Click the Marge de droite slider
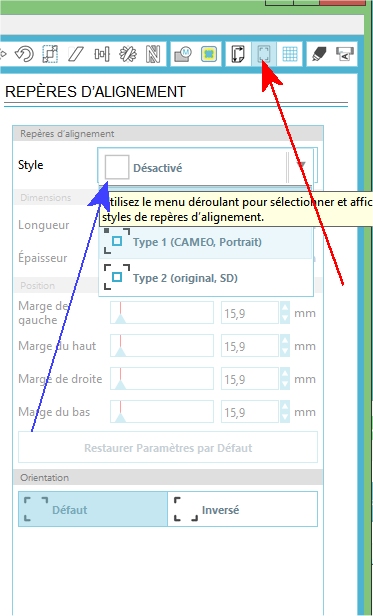The width and height of the screenshot is (373, 616). click(162, 379)
